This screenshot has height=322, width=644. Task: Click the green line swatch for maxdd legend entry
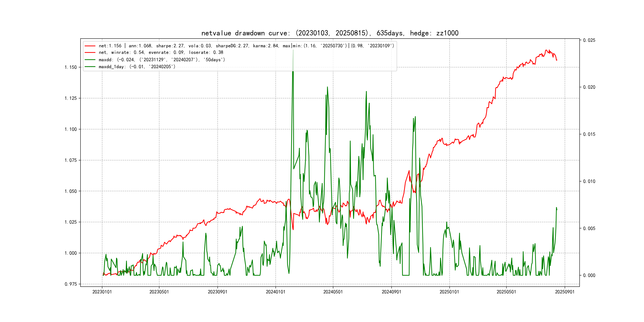click(90, 60)
